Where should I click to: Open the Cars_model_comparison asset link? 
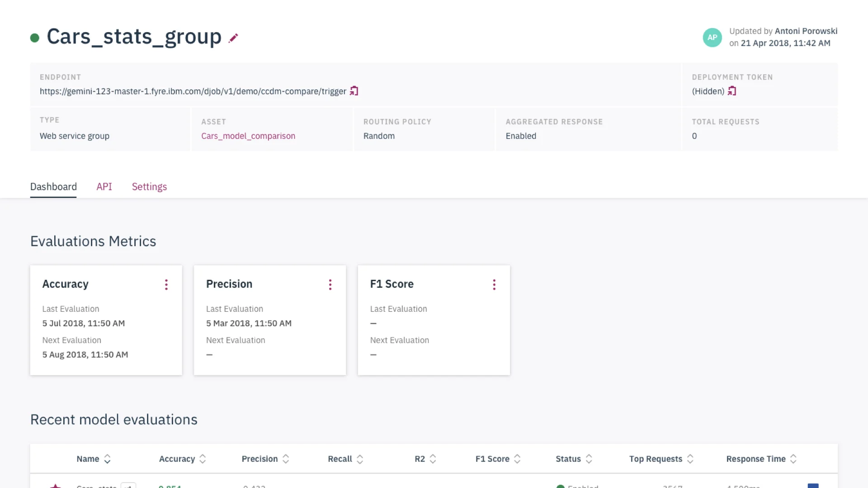click(248, 136)
